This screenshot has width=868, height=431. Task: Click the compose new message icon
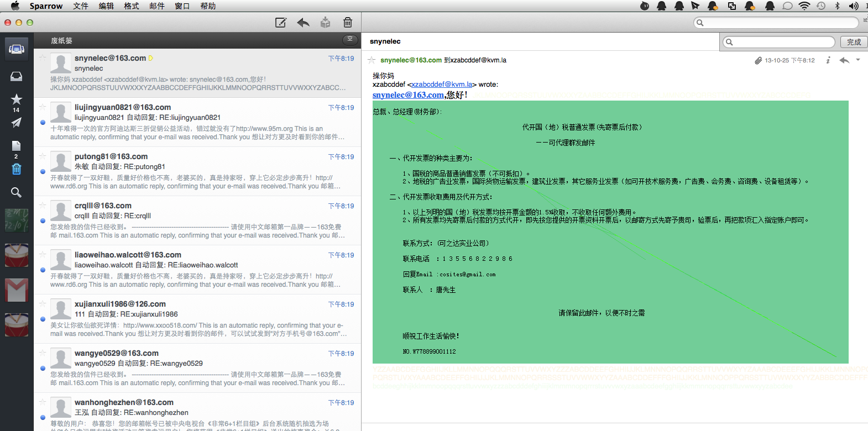281,23
